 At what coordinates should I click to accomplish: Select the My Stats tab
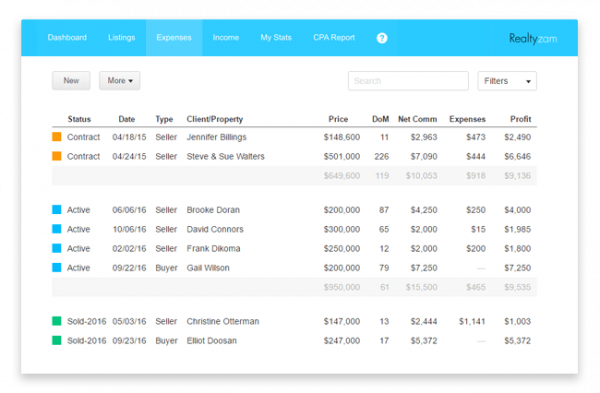276,38
